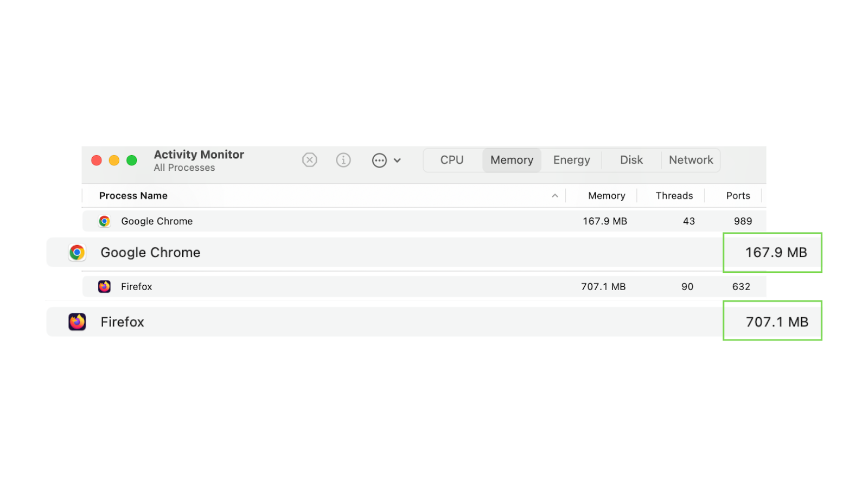
Task: Maximize the window with the green button
Action: (x=131, y=160)
